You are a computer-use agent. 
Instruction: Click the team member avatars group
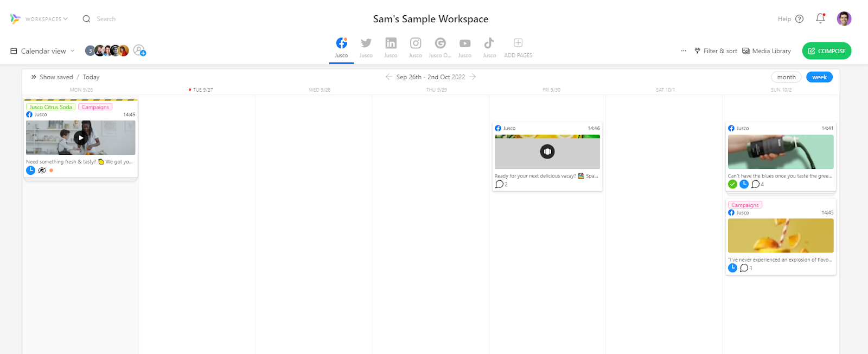pyautogui.click(x=107, y=50)
